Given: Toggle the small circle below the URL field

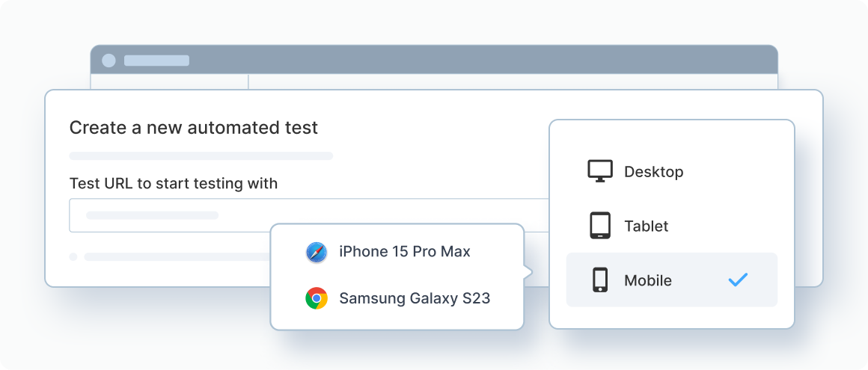Looking at the screenshot, I should 73,257.
